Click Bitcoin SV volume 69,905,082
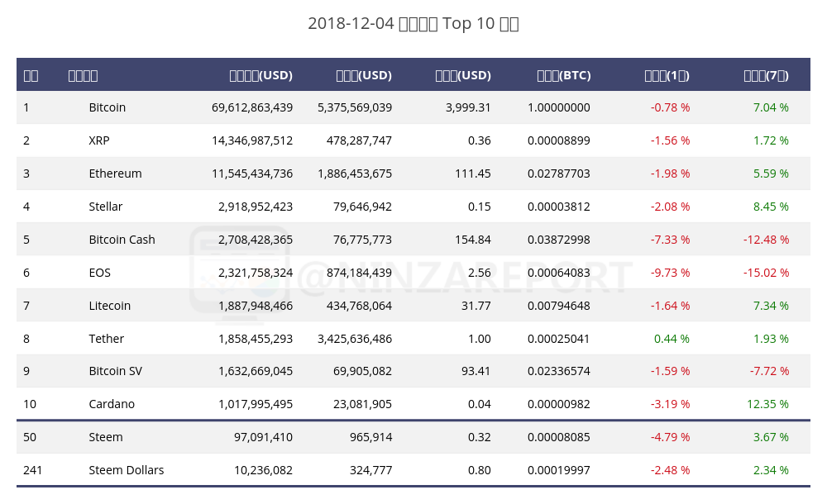The image size is (827, 504). pyautogui.click(x=362, y=371)
